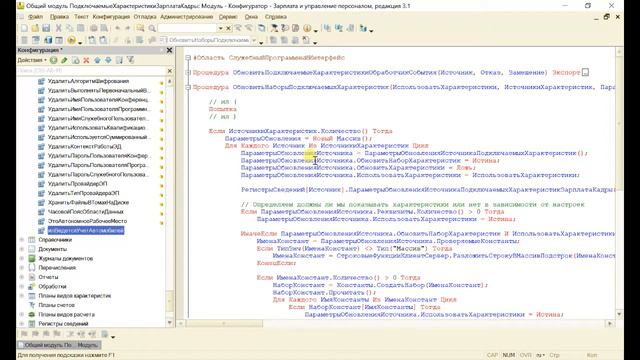This screenshot has height=360, width=640.
Task: Collapse the ОбновитьНаборыПодключаемыхХарактеристик procedure fold
Action: 188,87
